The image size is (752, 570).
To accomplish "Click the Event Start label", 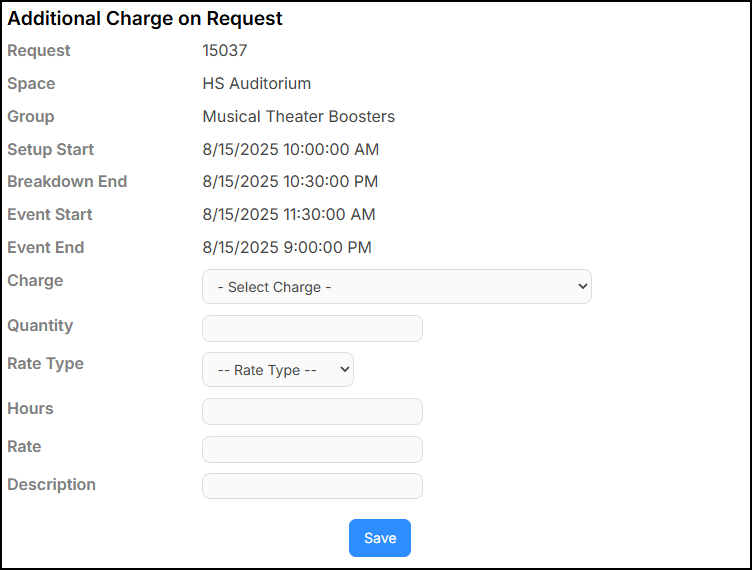I will pyautogui.click(x=50, y=215).
